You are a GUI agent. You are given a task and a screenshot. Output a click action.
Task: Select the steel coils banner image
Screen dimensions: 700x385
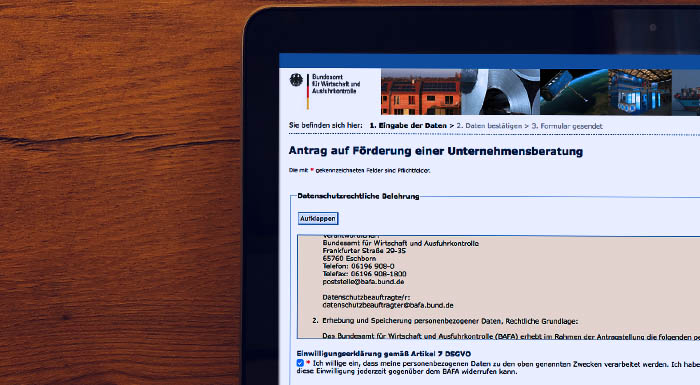click(500, 92)
